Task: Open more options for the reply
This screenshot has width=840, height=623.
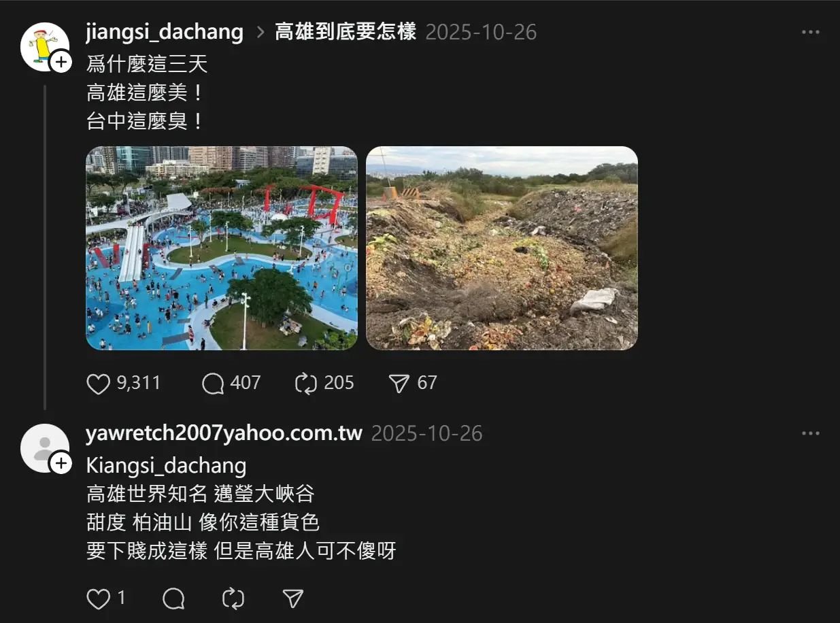Action: point(811,433)
